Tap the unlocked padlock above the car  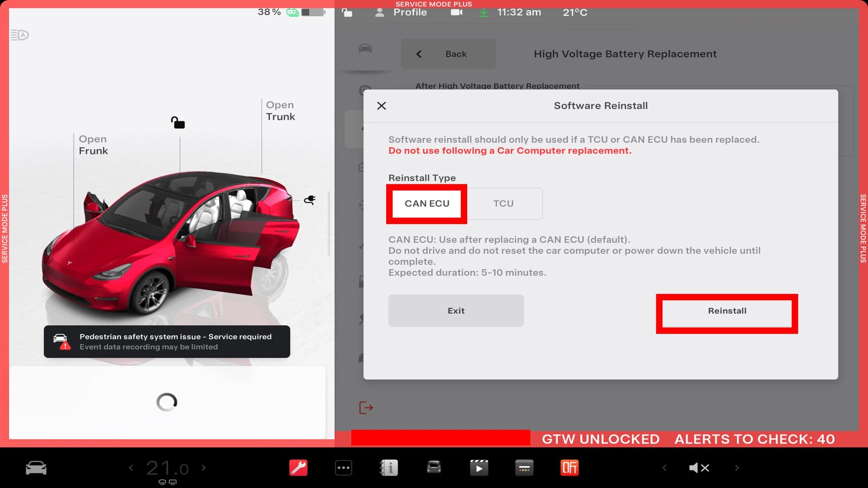(x=178, y=123)
